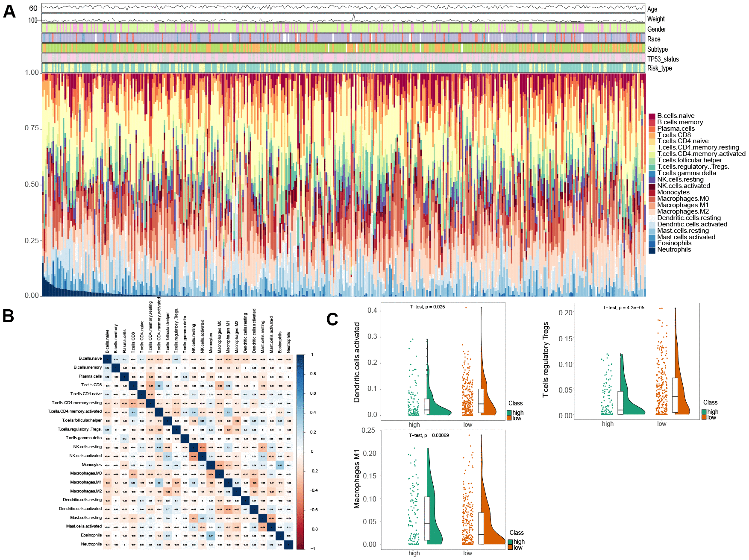Click NK.cells.activated text in panel A legend
Viewport: 749px width, 560px height.
click(x=684, y=186)
